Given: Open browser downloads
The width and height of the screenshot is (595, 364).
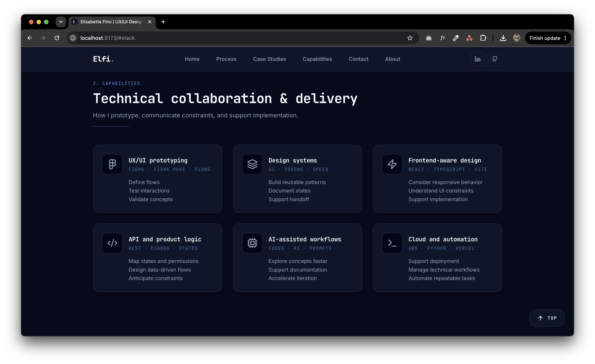Looking at the screenshot, I should pos(503,38).
